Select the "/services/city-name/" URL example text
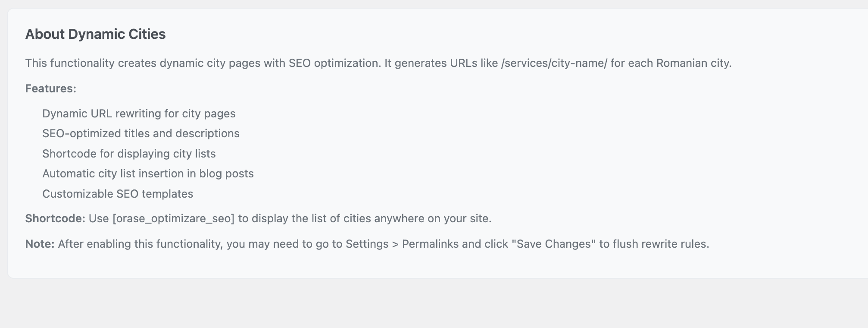Viewport: 868px width, 328px height. click(x=554, y=63)
